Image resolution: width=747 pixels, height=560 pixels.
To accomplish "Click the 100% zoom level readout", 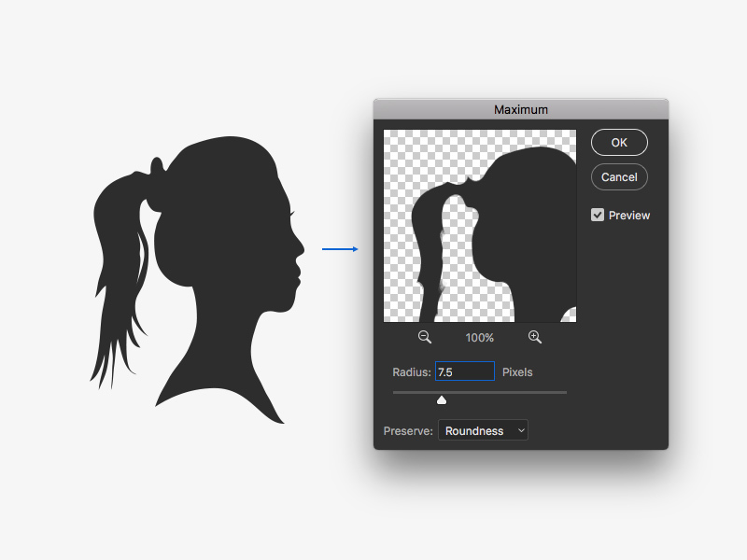I will pos(480,338).
